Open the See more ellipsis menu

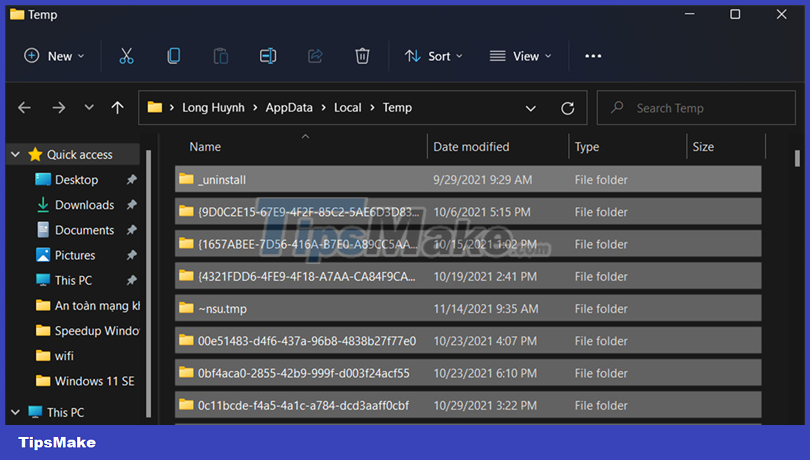[x=593, y=56]
